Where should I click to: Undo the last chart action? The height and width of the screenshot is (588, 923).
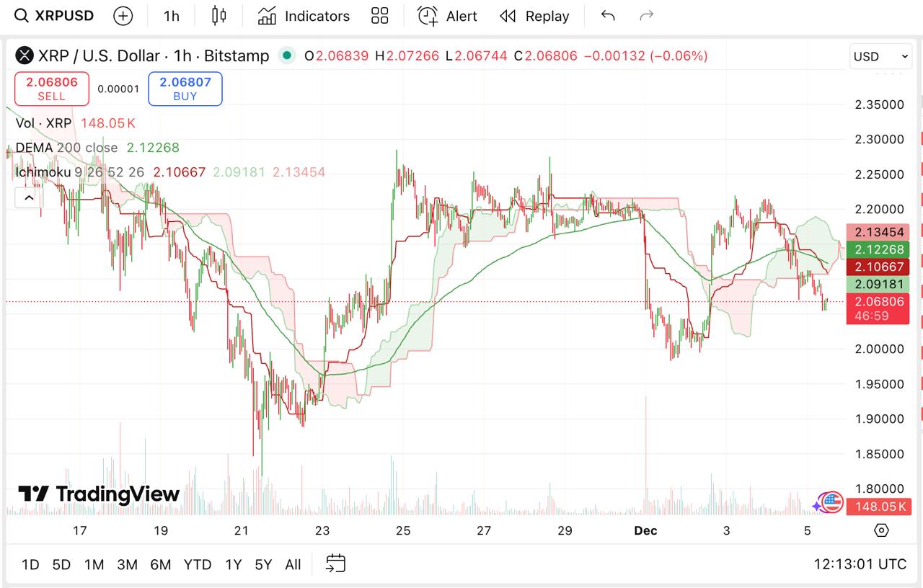pyautogui.click(x=607, y=16)
